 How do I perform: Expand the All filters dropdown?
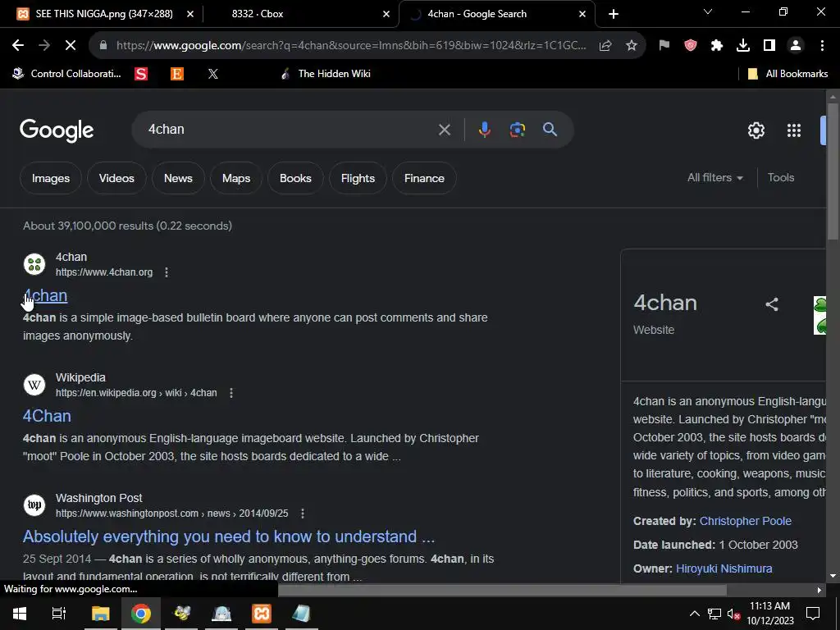(715, 177)
